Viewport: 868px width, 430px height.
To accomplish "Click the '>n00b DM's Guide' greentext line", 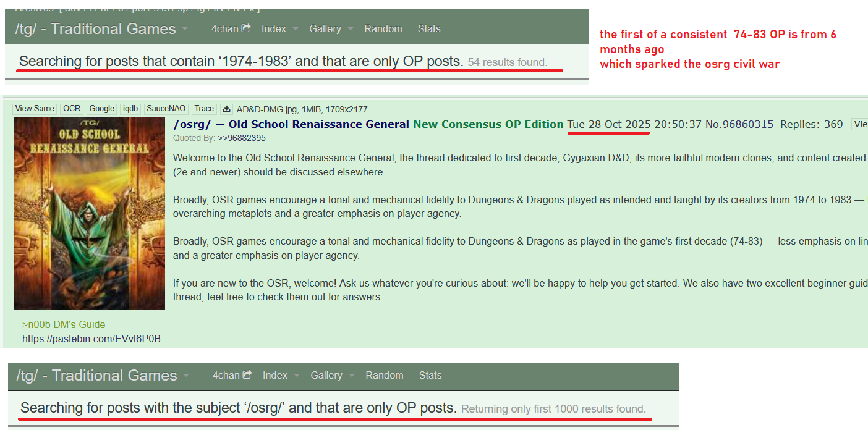I will tap(64, 324).
